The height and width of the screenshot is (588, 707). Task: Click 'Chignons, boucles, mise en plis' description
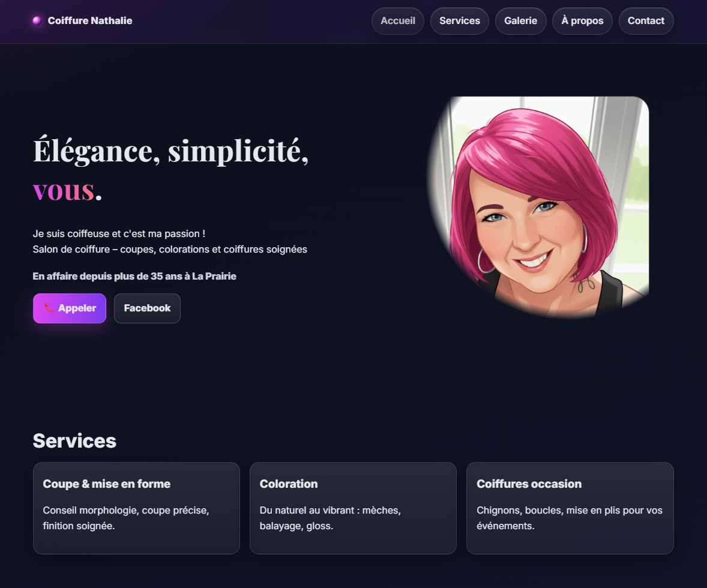pos(570,518)
